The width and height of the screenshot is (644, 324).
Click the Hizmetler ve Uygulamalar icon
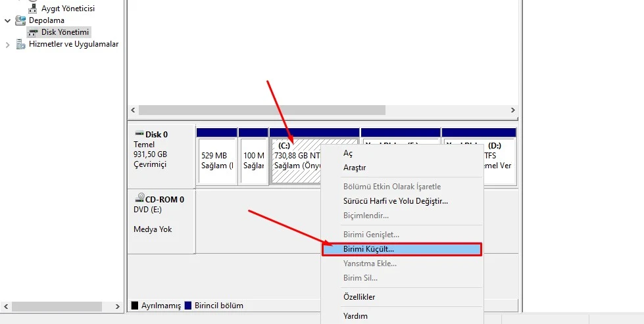tap(20, 44)
